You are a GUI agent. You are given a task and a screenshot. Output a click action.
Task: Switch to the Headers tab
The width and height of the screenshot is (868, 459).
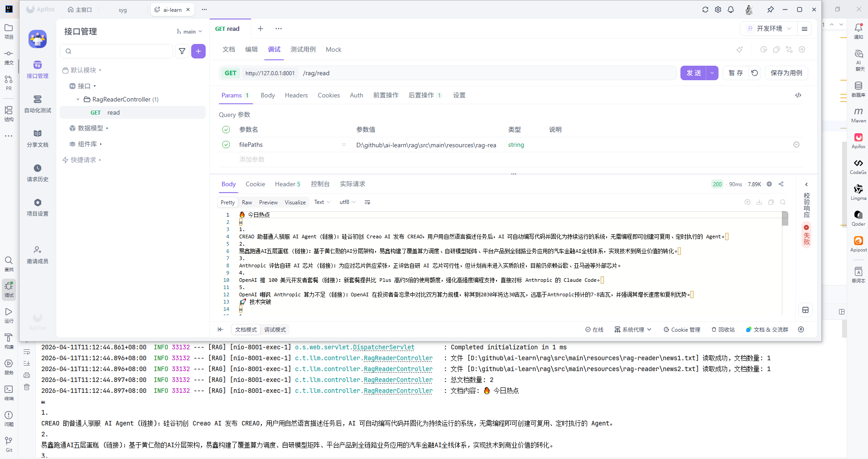tap(296, 95)
